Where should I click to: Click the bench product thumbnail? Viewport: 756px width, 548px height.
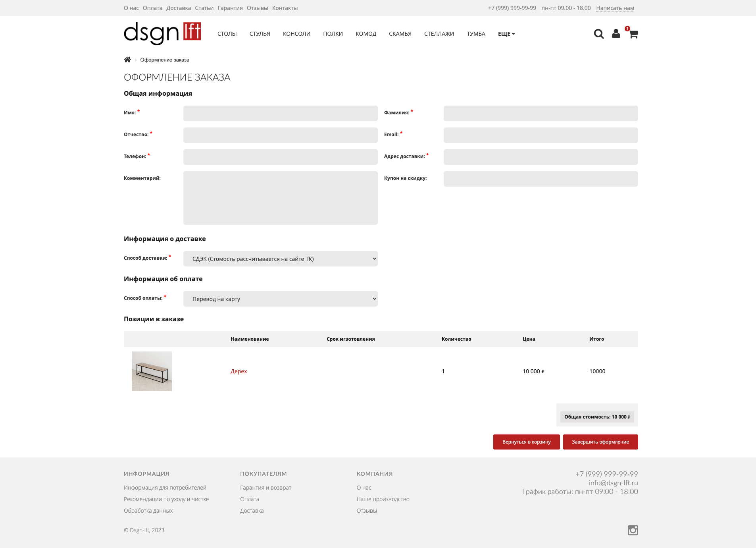pyautogui.click(x=152, y=371)
